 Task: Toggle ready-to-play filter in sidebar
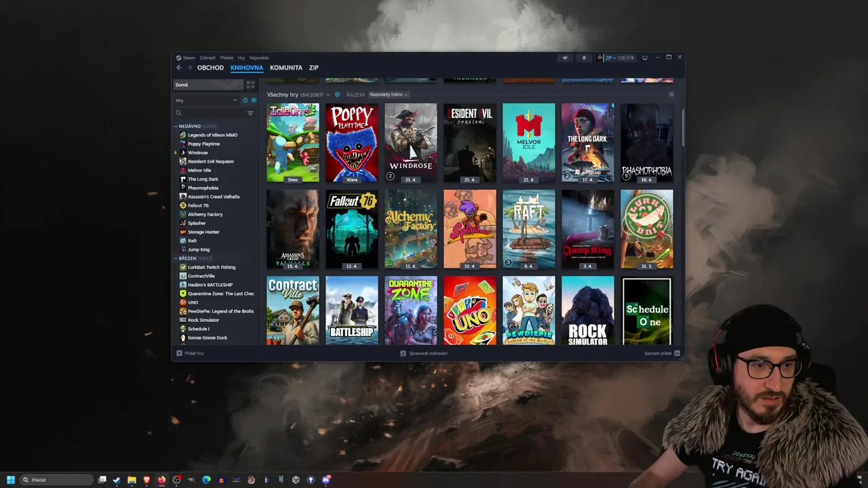[254, 100]
